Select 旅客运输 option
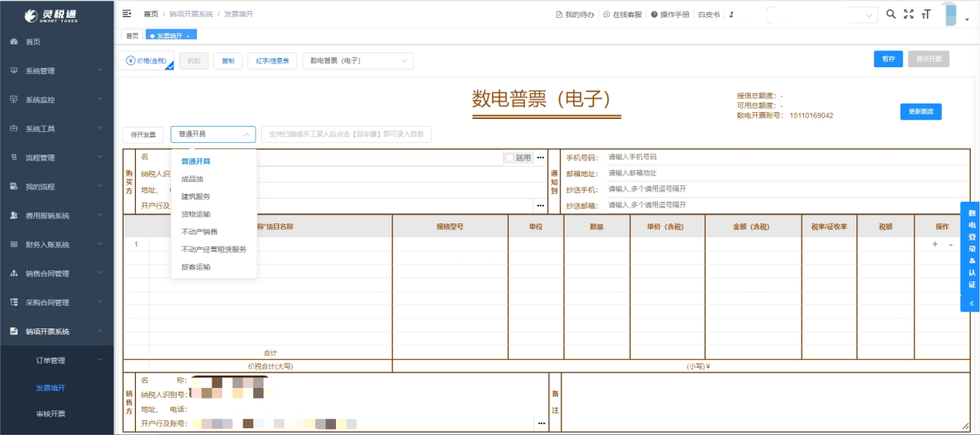The height and width of the screenshot is (435, 980). [214, 267]
